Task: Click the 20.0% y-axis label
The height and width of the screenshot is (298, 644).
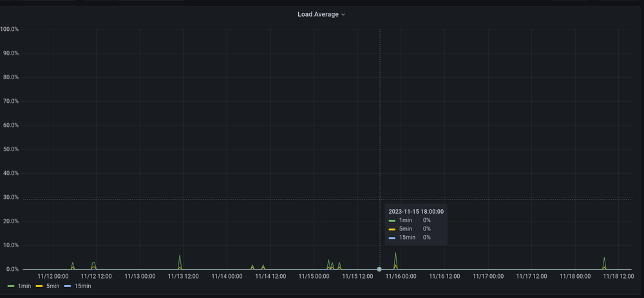Action: pyautogui.click(x=11, y=221)
